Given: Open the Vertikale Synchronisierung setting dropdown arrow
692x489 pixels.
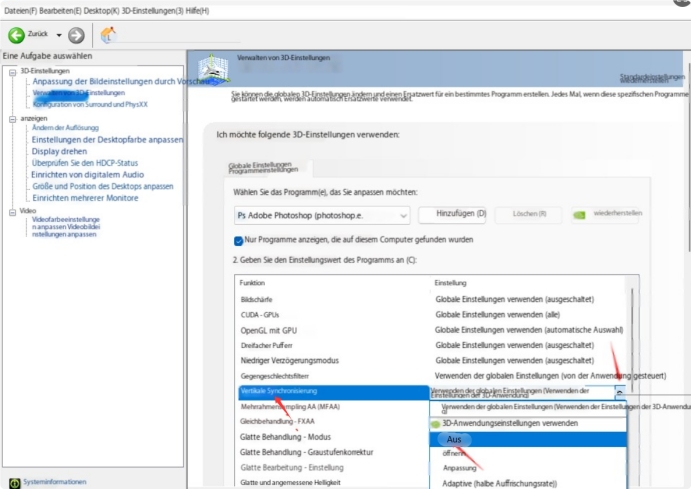Looking at the screenshot, I should (x=620, y=393).
